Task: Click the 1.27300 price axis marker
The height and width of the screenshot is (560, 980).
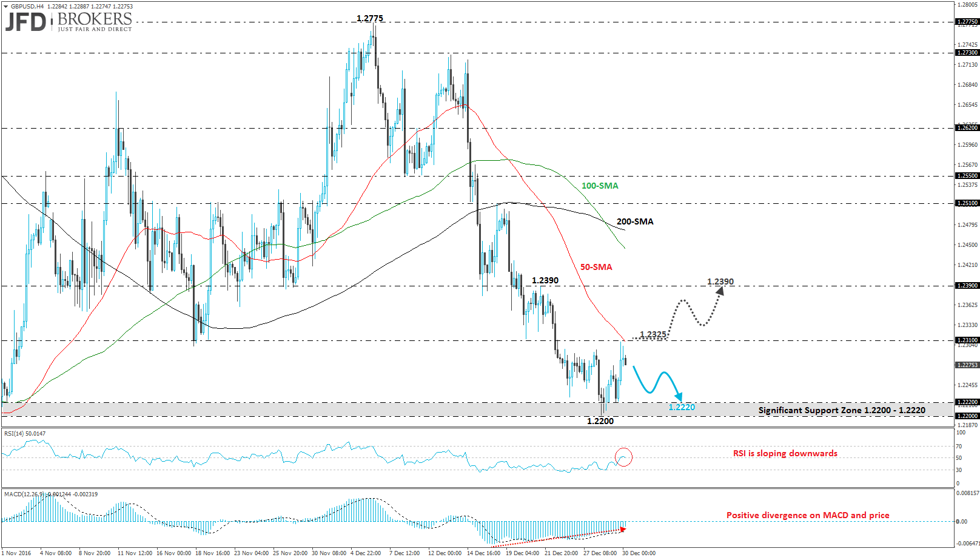Action: pos(967,53)
